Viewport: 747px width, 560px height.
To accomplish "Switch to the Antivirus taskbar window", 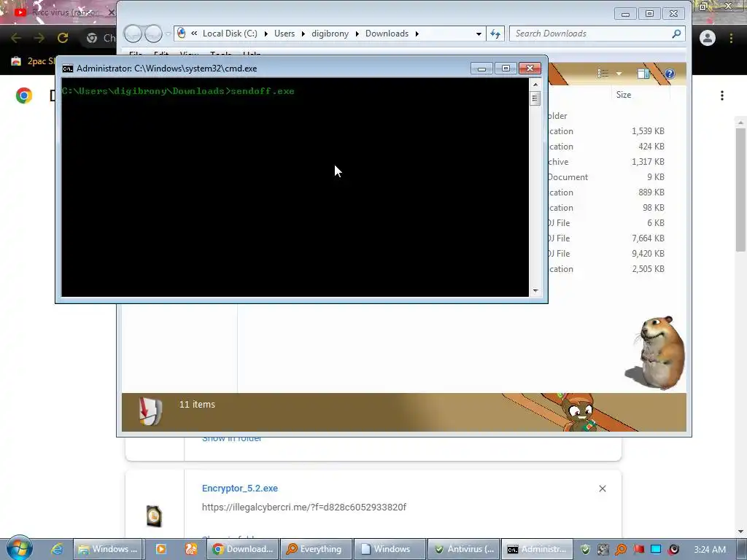I will click(x=465, y=549).
